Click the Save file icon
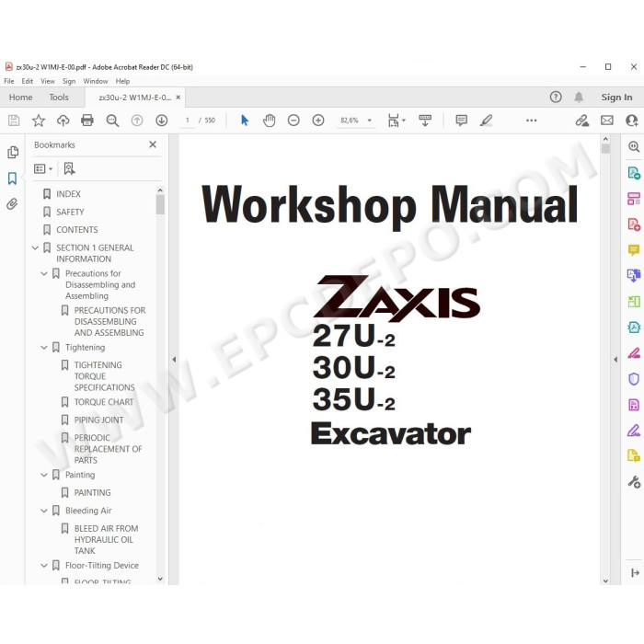Viewport: 644px width, 644px height. [x=14, y=121]
